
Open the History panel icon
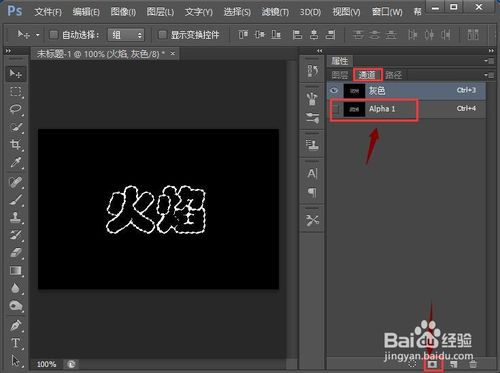[312, 71]
